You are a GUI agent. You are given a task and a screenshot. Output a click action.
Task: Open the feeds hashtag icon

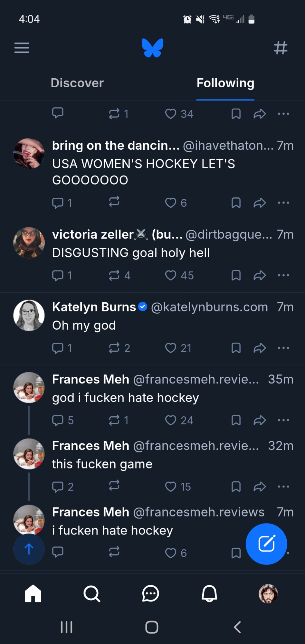click(x=281, y=48)
